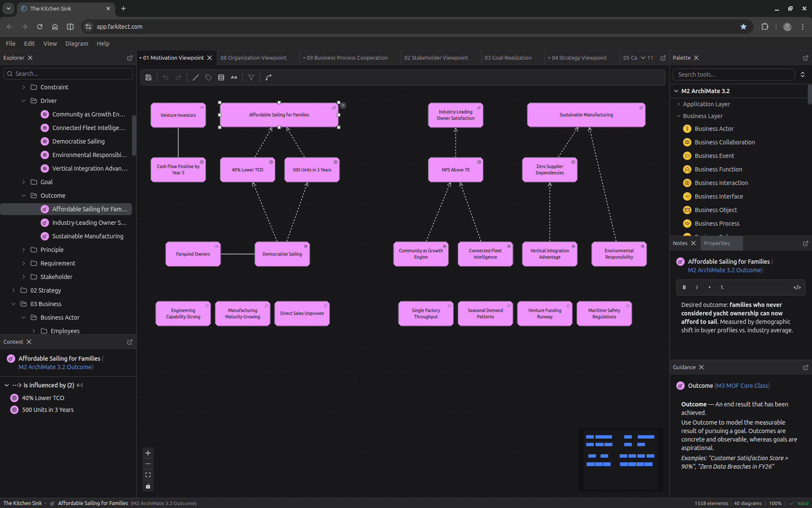Expand the Goal folder
Screen dimensions: 812x508
coord(24,182)
